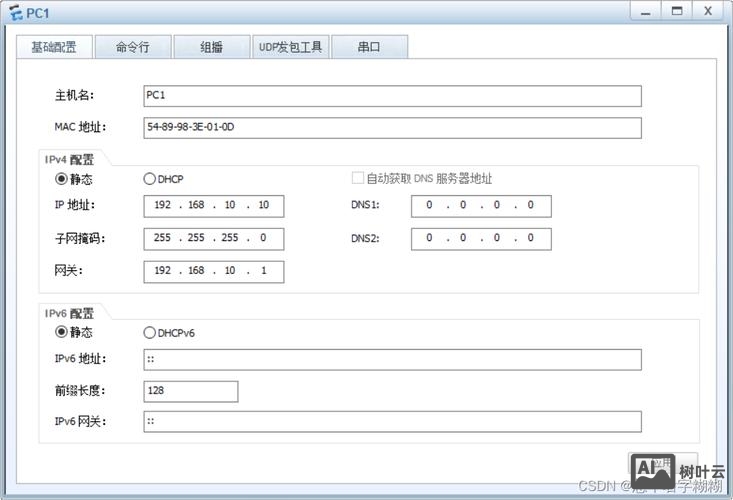733x500 pixels.
Task: Click the IPv6 网关 input field
Action: coord(392,422)
